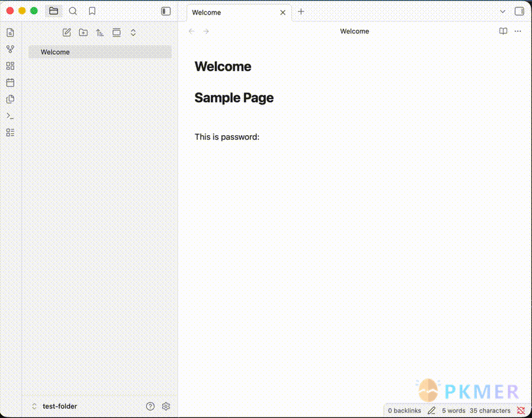Click the red sync status icon
The height and width of the screenshot is (418, 532).
pos(521,411)
